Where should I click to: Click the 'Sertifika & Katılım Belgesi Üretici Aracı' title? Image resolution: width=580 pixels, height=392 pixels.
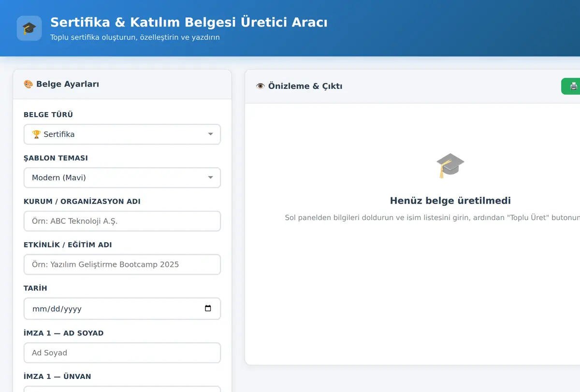tap(189, 22)
